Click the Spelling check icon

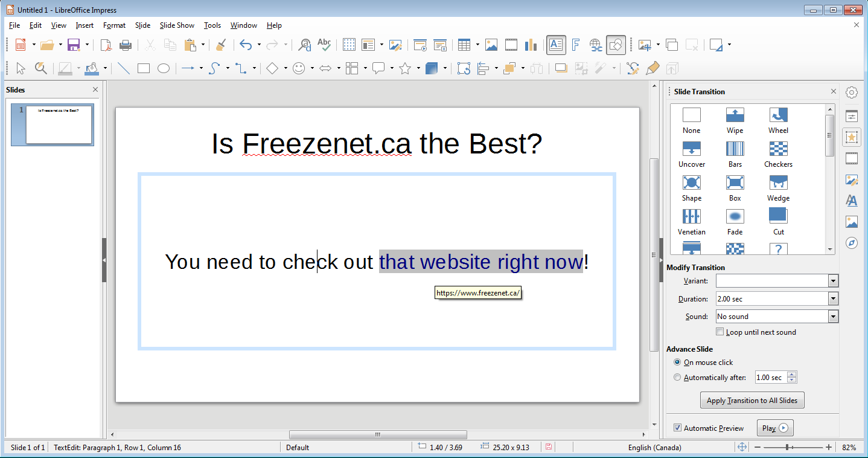click(x=324, y=45)
